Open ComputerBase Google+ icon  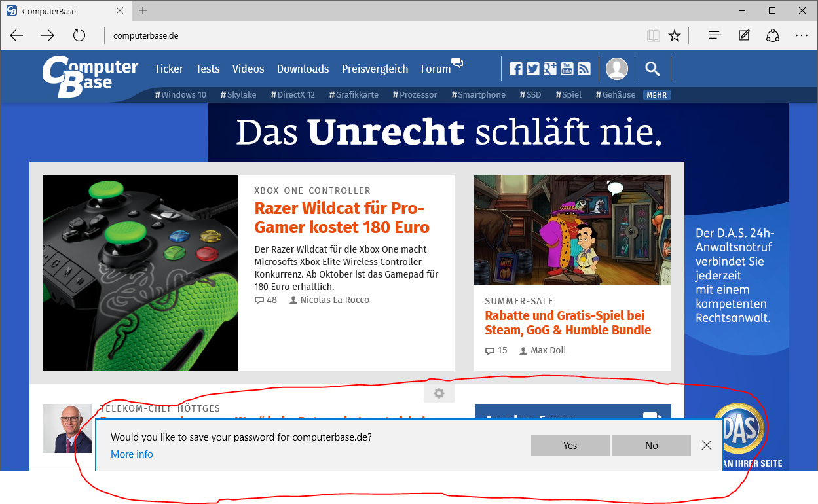click(550, 69)
